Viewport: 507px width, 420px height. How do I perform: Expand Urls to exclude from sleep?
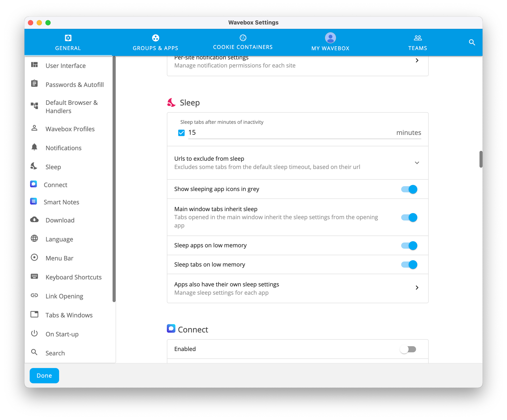[x=298, y=163]
